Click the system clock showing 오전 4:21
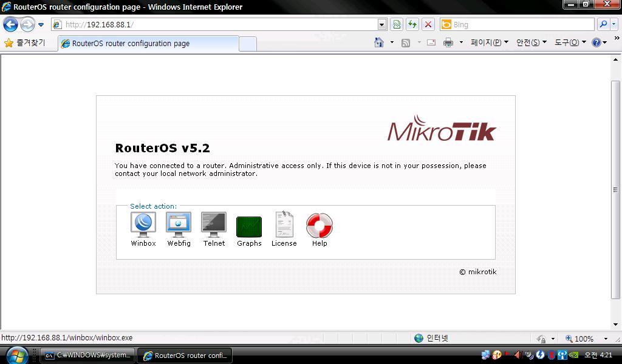Image resolution: width=622 pixels, height=364 pixels. click(598, 355)
